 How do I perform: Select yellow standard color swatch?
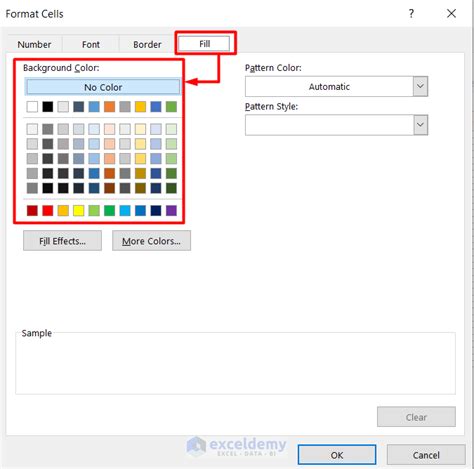[x=79, y=210]
